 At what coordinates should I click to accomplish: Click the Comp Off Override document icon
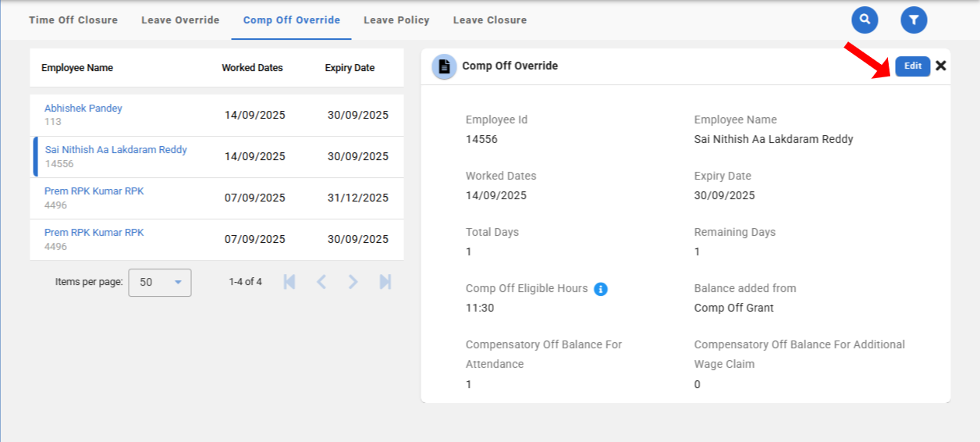(x=444, y=66)
